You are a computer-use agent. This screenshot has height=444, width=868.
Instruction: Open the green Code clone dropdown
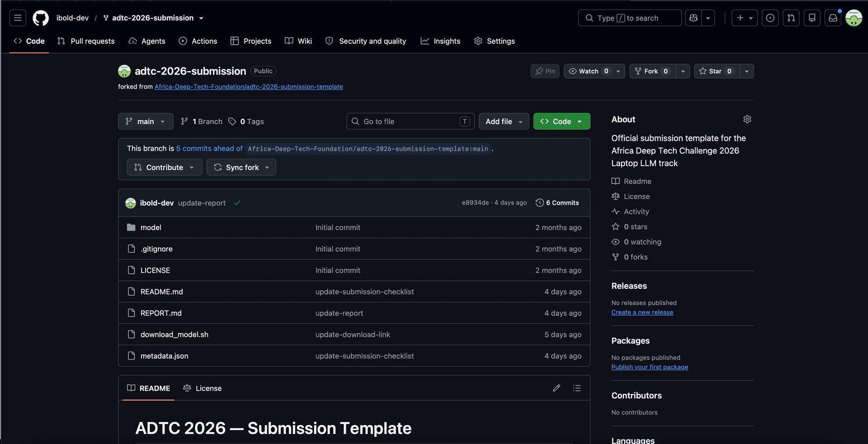tap(561, 121)
